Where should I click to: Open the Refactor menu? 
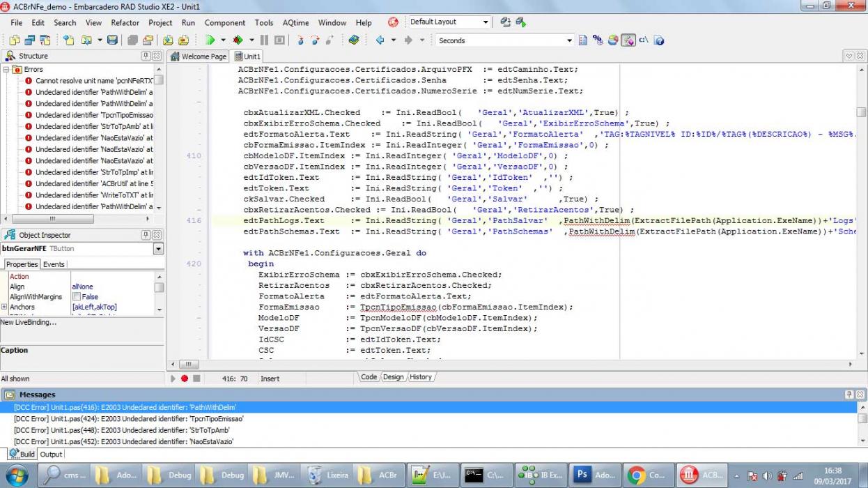coord(125,22)
